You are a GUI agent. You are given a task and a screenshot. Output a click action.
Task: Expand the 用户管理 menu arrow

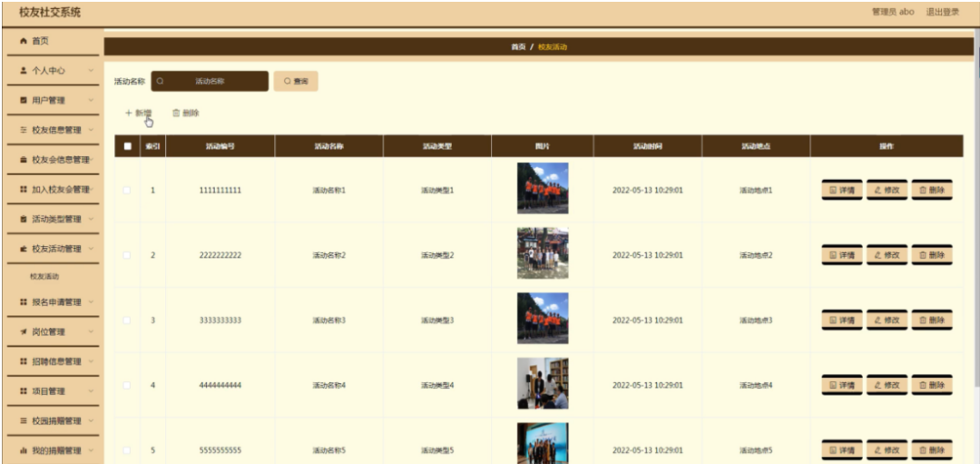coord(92,100)
